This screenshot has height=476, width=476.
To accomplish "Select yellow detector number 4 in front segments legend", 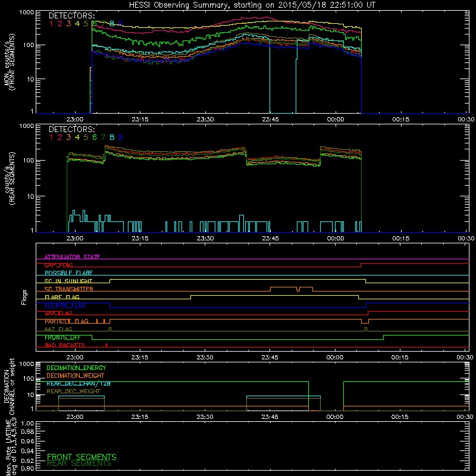I will pyautogui.click(x=77, y=24).
